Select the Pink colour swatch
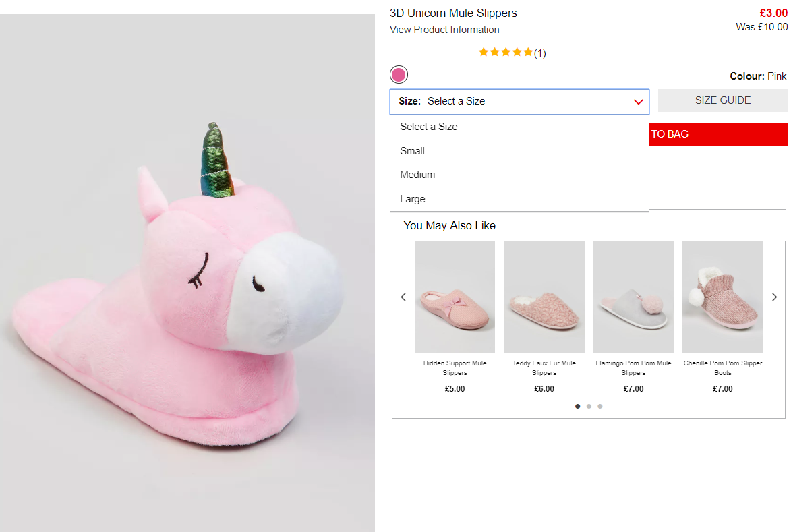 point(399,75)
